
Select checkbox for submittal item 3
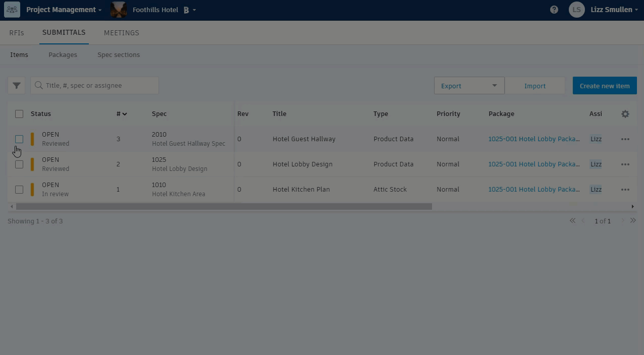click(x=19, y=139)
